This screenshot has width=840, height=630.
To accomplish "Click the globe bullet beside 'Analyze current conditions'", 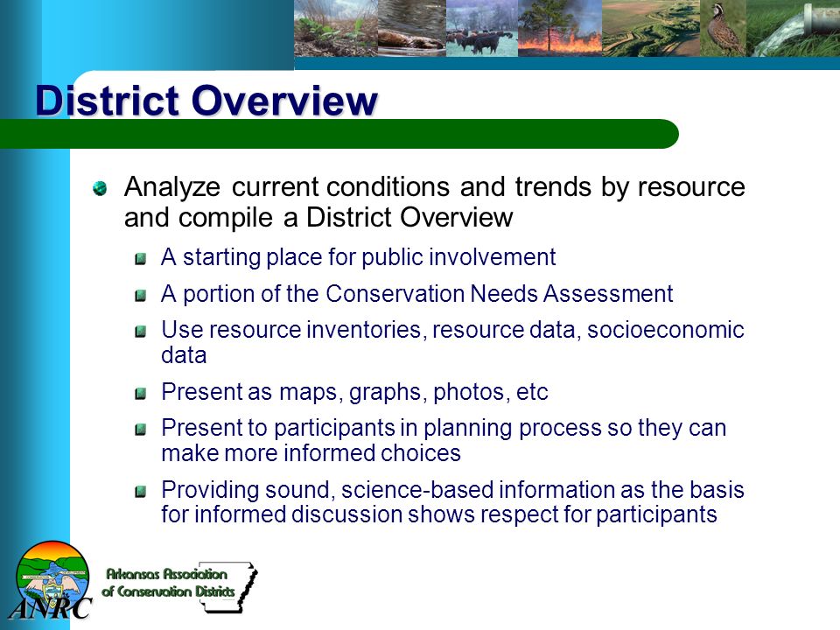I will pyautogui.click(x=100, y=189).
